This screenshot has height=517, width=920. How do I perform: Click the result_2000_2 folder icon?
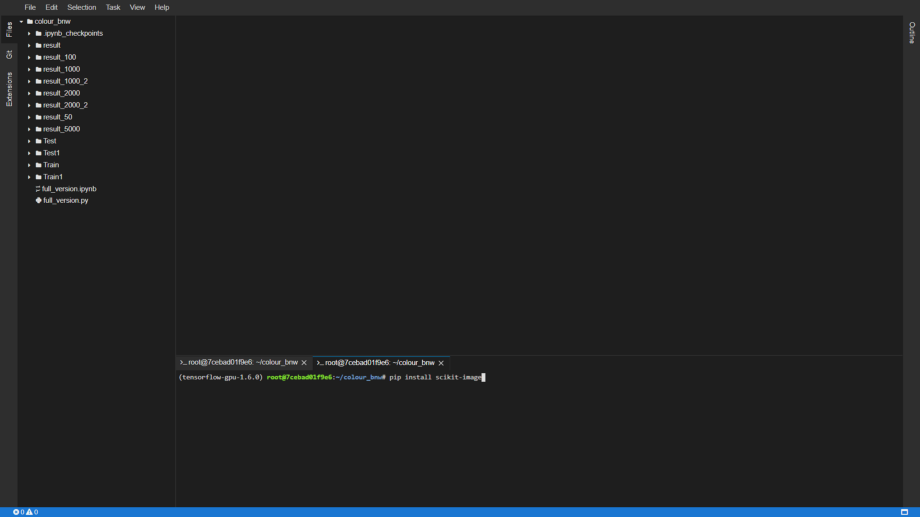39,105
